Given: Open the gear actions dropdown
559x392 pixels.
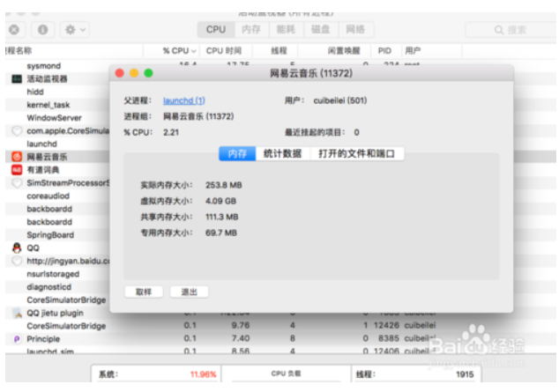Looking at the screenshot, I should 75,30.
